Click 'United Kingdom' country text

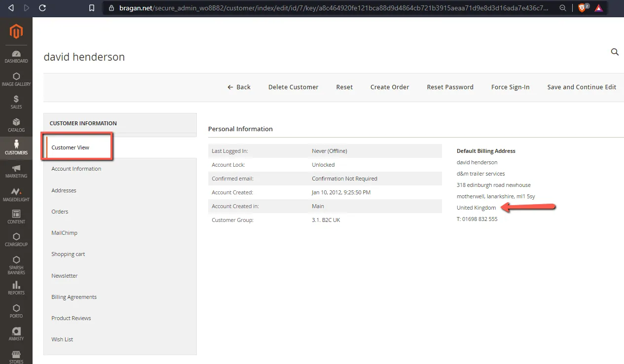(x=477, y=208)
